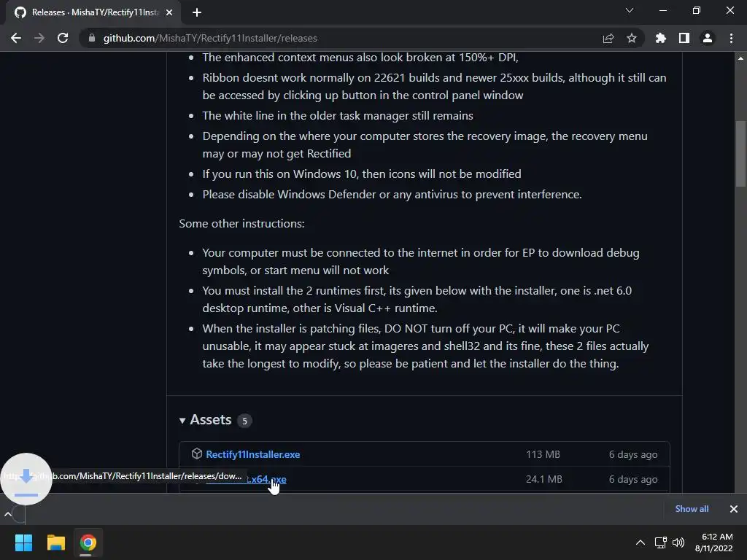Bookmark this page with the star icon
Viewport: 747px width, 560px height.
(632, 38)
